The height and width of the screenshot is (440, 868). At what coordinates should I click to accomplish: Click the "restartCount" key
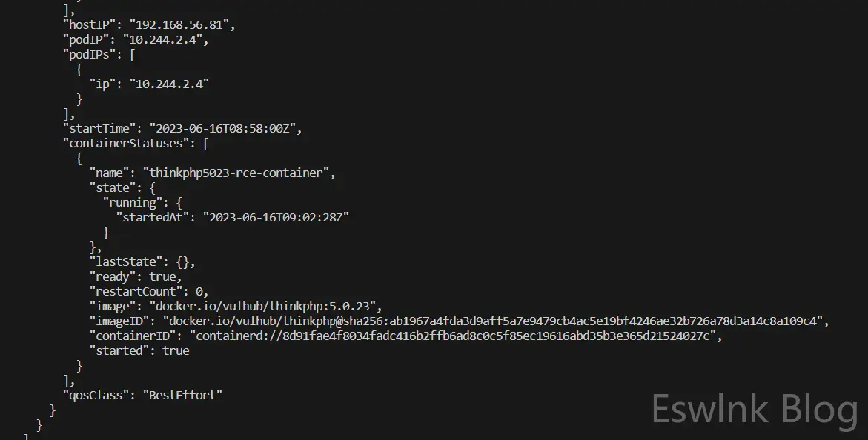(137, 291)
